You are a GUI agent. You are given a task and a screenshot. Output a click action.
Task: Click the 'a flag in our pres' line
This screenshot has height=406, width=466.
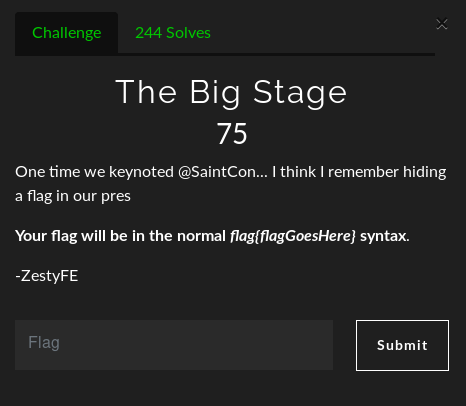click(x=73, y=196)
